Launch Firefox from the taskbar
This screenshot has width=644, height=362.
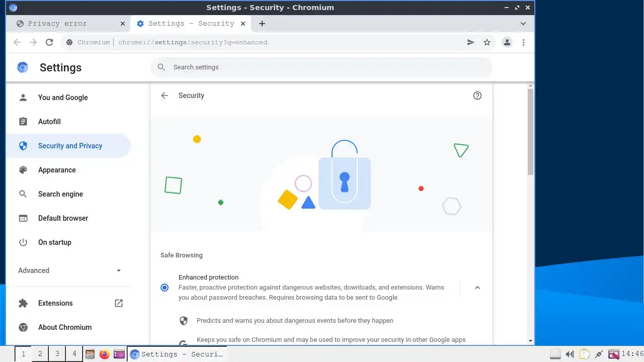point(105,354)
